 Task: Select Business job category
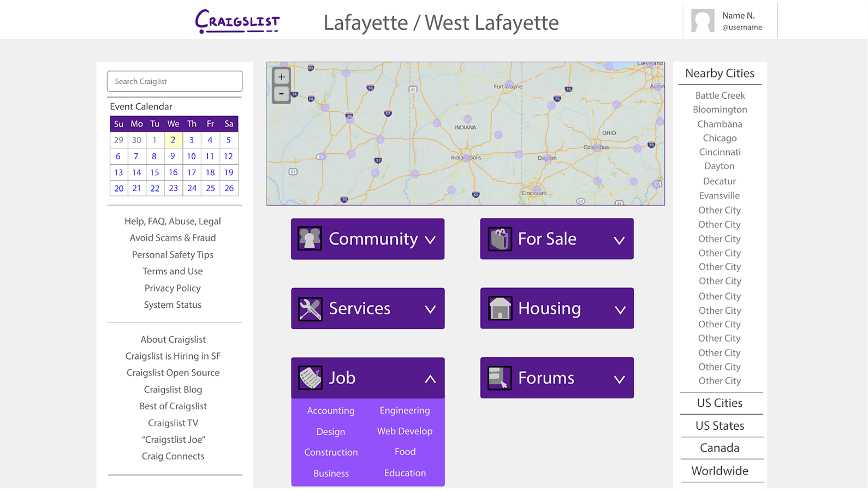tap(331, 474)
